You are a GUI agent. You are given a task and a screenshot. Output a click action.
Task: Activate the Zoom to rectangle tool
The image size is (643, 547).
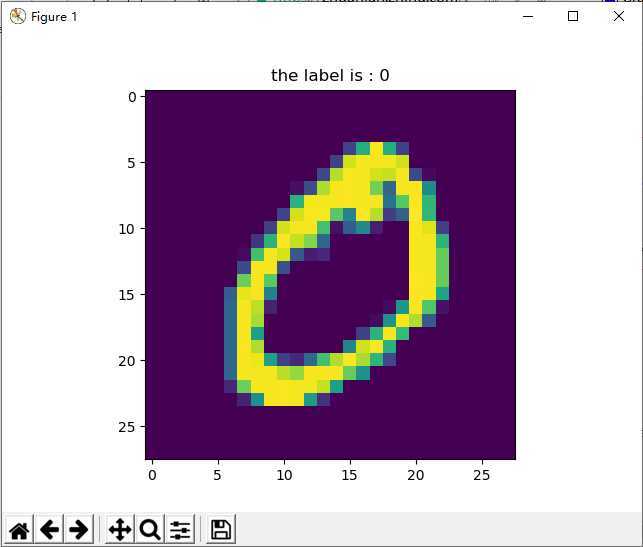point(150,529)
